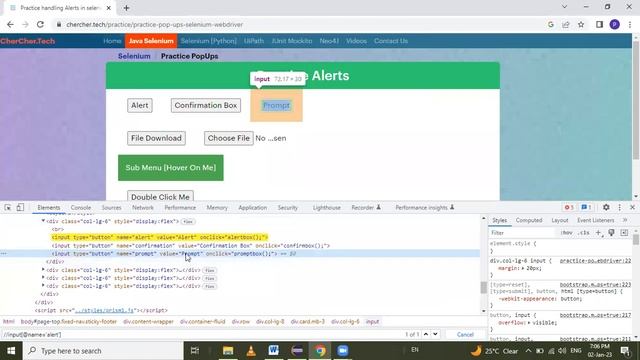Open DevTools more options menu
The height and width of the screenshot is (360, 640).
[620, 207]
